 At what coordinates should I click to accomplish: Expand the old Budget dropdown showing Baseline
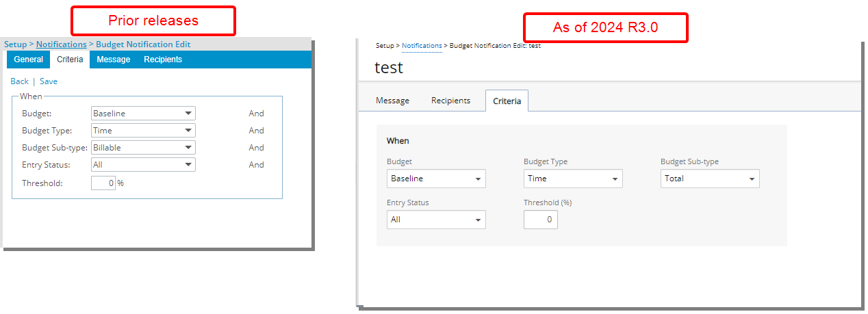(143, 114)
